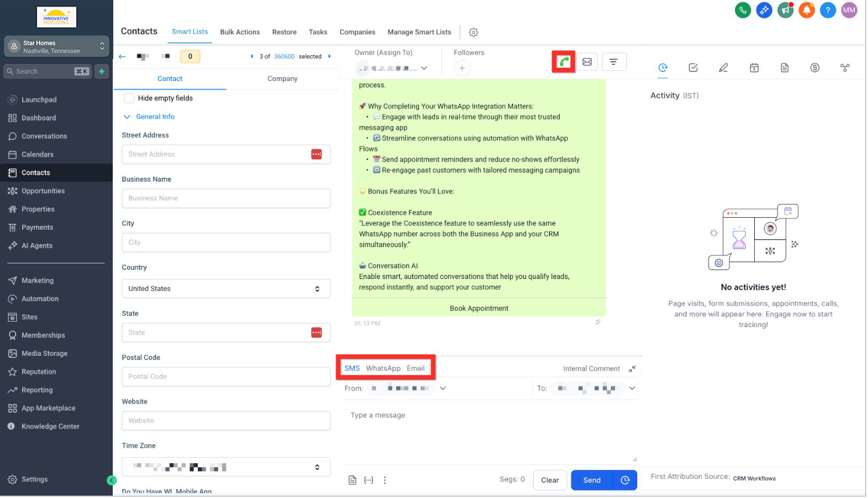Go to next contact with right triangle
Viewport: 868px width, 498px height.
[x=330, y=56]
